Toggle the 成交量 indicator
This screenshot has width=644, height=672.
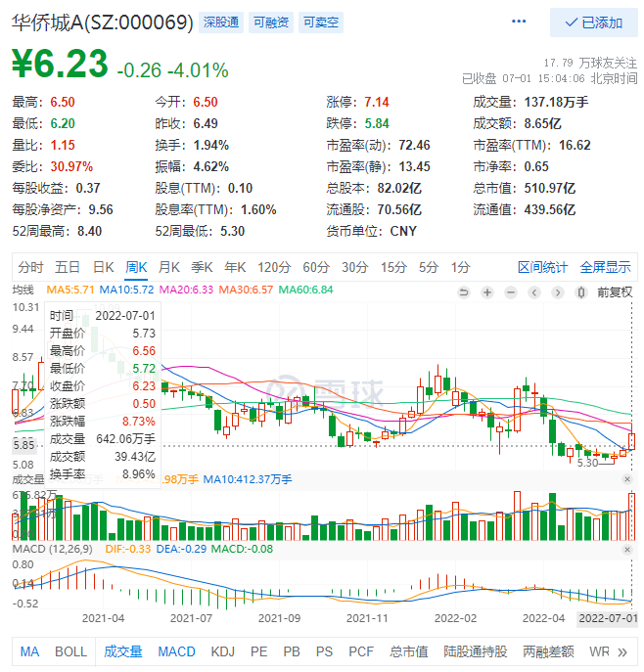pyautogui.click(x=123, y=652)
